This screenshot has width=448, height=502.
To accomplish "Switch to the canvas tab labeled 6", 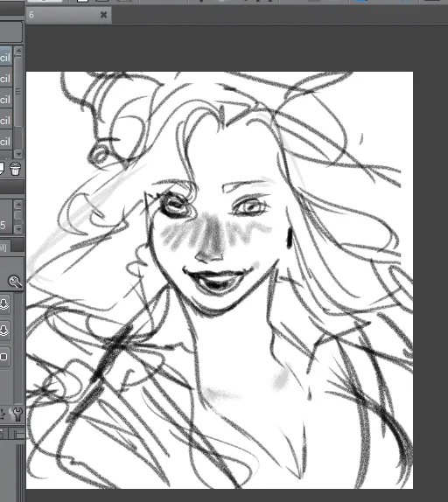I will [68, 15].
